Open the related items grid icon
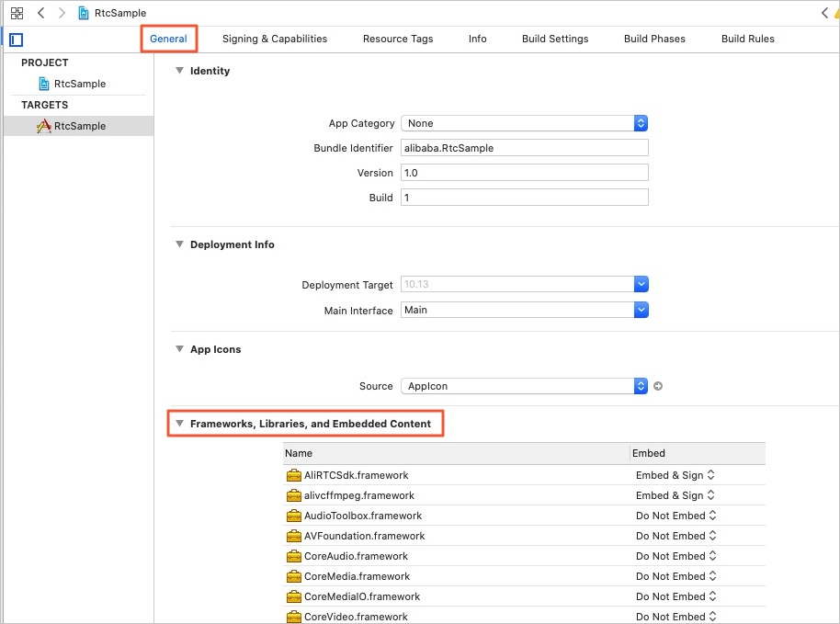 click(x=17, y=13)
